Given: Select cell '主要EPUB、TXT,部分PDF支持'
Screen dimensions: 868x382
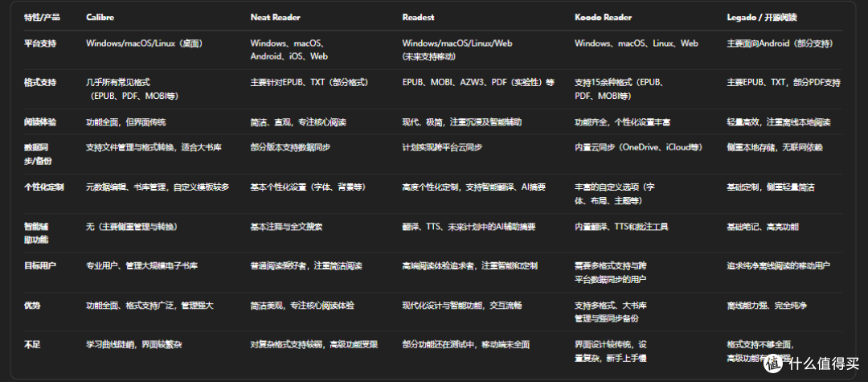Looking at the screenshot, I should (x=784, y=83).
